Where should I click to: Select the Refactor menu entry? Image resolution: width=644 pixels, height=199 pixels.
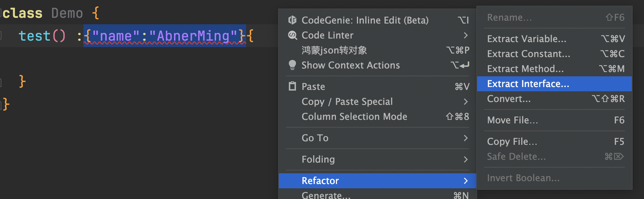378,181
